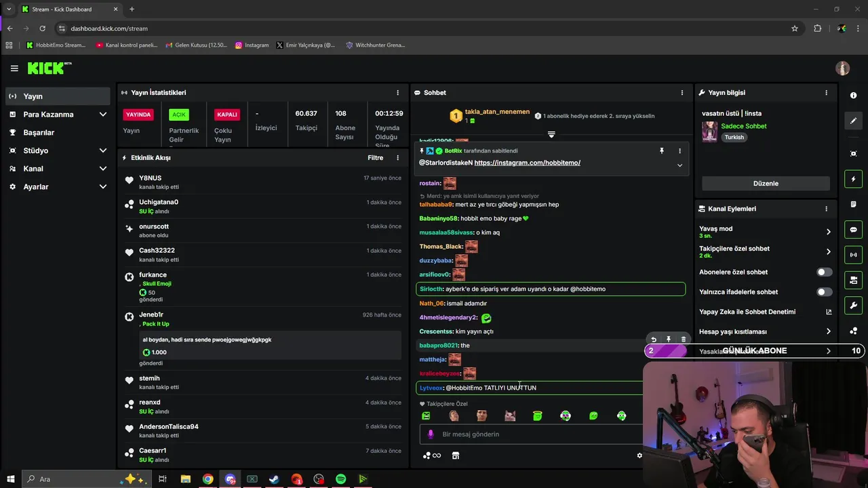This screenshot has height=488, width=868.
Task: Open Takipçilere özel sohbet settings arrow
Action: [828, 251]
